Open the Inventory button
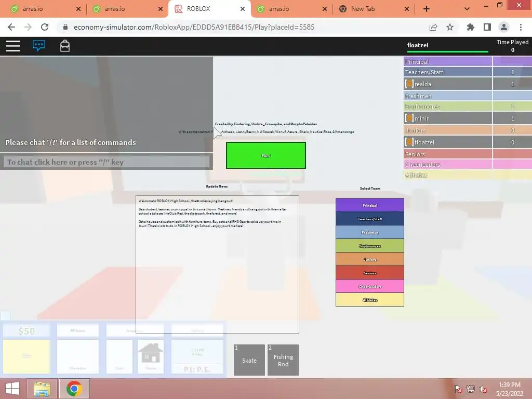532x399 pixels. tap(135, 330)
